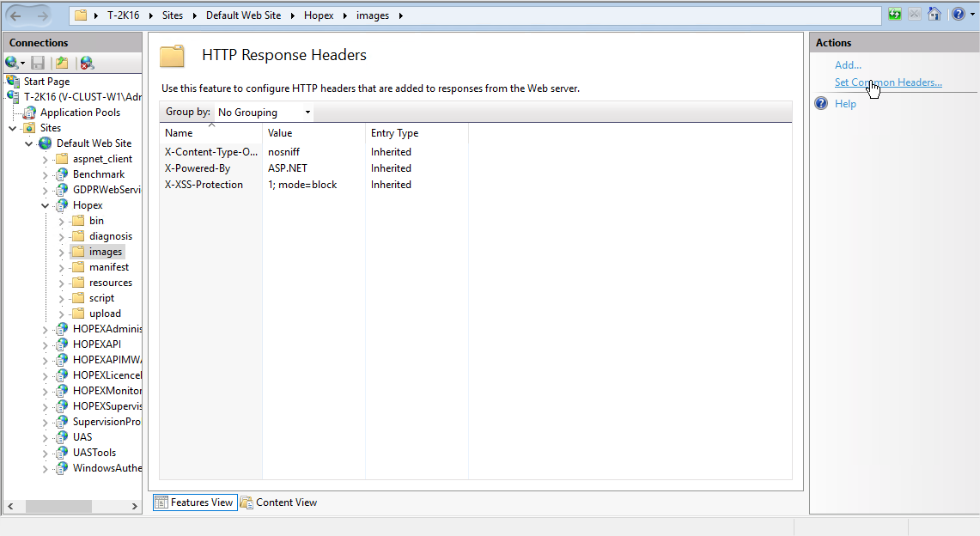The image size is (980, 536).
Task: Click the Home icon in the address bar
Action: tap(934, 15)
